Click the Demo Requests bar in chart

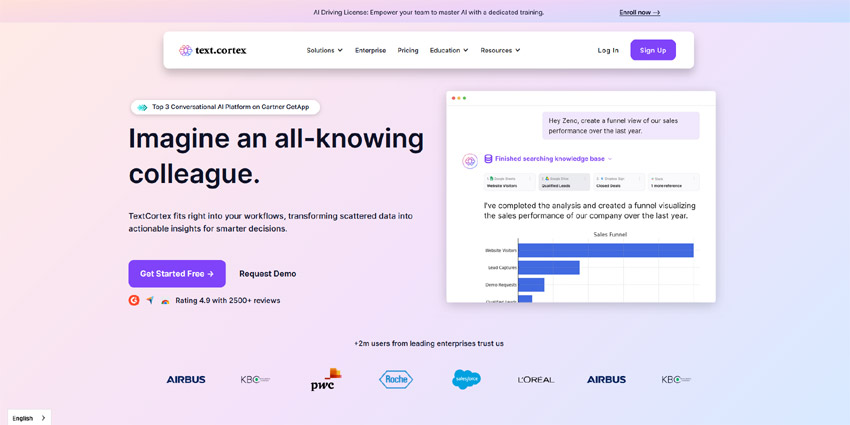531,285
